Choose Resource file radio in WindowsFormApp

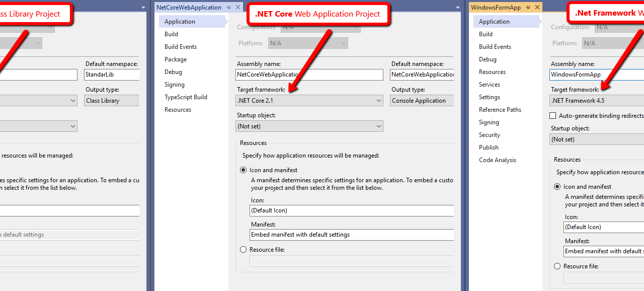click(x=557, y=266)
